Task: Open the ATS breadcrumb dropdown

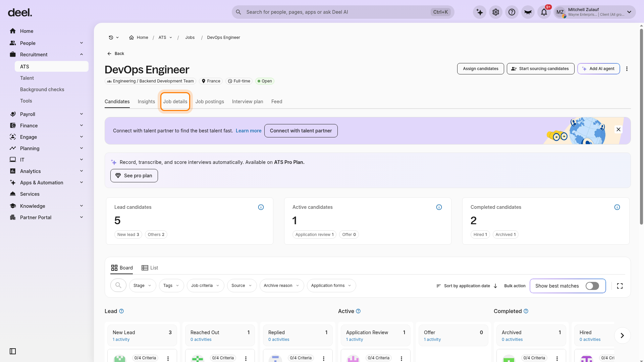Action: click(165, 38)
